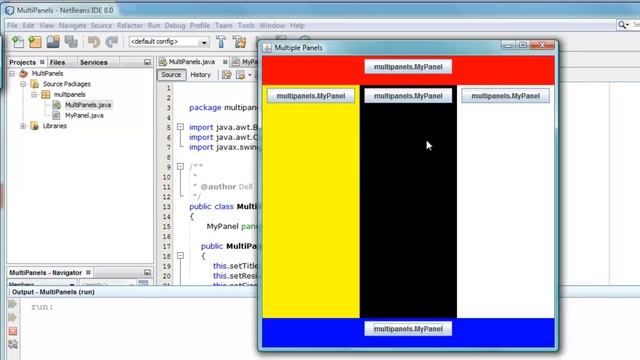Minimize the Projects panel group
The image size is (640, 360).
tap(147, 62)
